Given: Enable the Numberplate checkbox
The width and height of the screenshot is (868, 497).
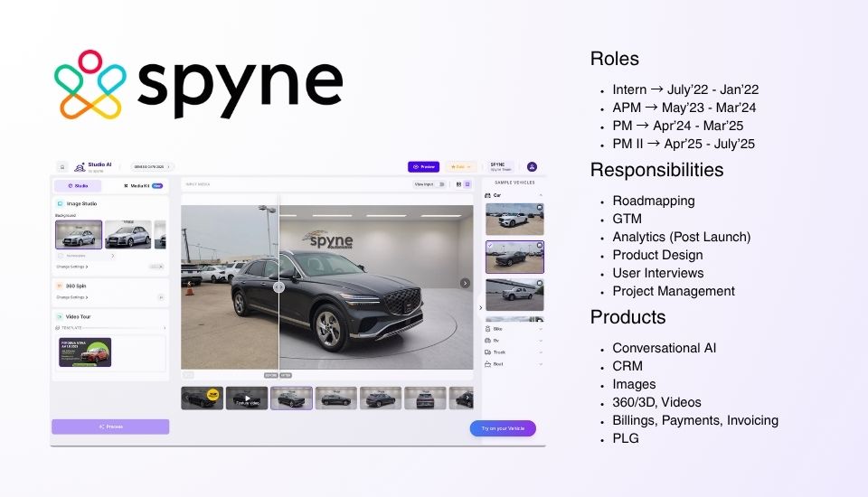Looking at the screenshot, I should point(60,256).
